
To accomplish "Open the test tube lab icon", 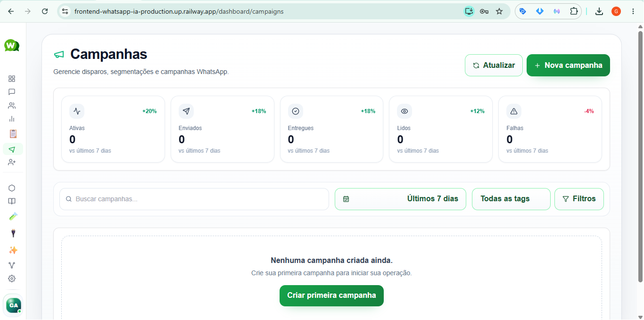I will pos(13,216).
